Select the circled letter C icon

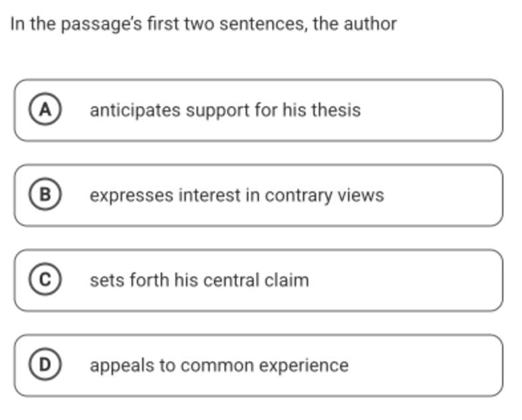tap(45, 279)
